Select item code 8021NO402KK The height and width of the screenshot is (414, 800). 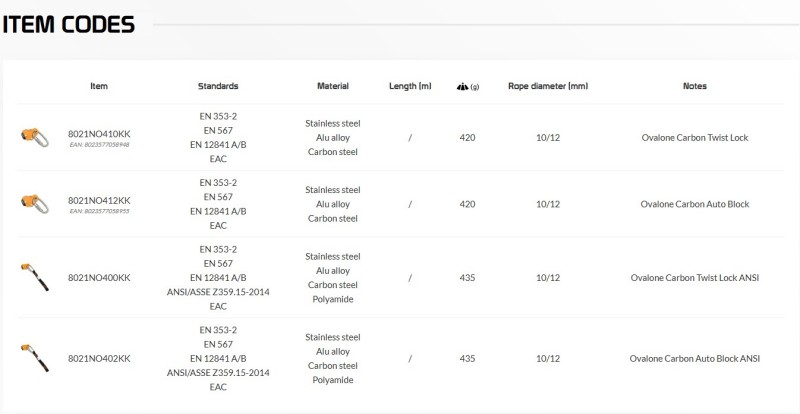point(99,358)
